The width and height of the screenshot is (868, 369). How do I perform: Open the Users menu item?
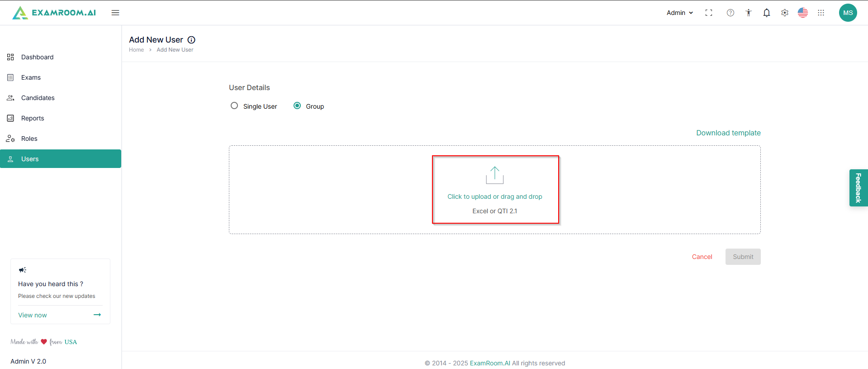click(61, 159)
